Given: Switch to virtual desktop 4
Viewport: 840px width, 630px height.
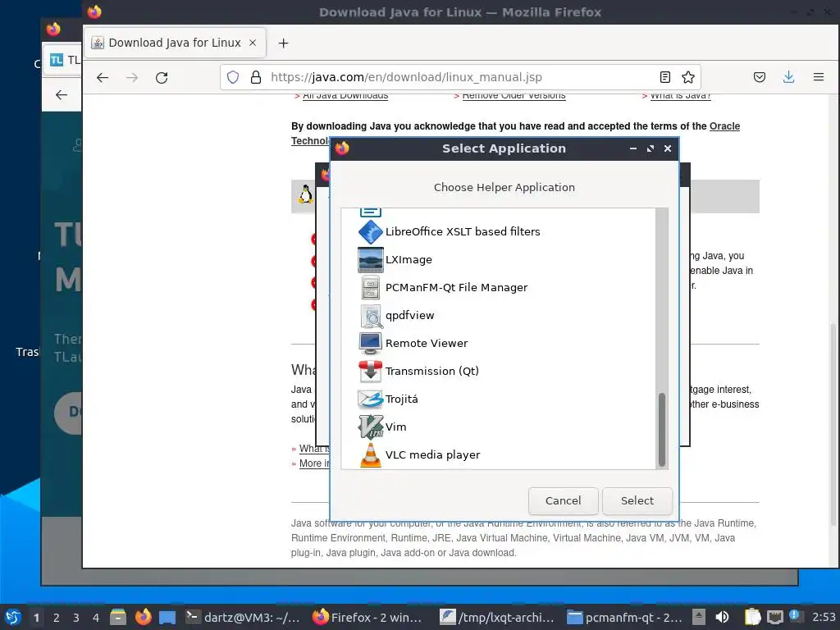Looking at the screenshot, I should (96, 618).
